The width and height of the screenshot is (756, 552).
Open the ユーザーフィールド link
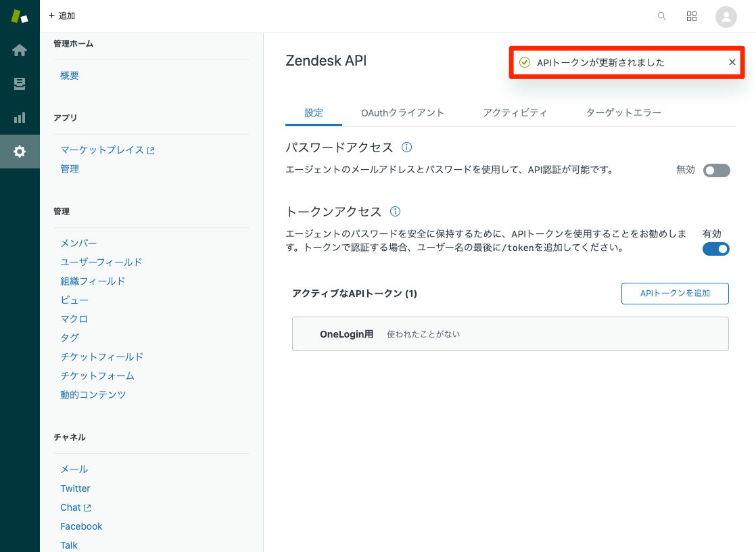pyautogui.click(x=101, y=262)
